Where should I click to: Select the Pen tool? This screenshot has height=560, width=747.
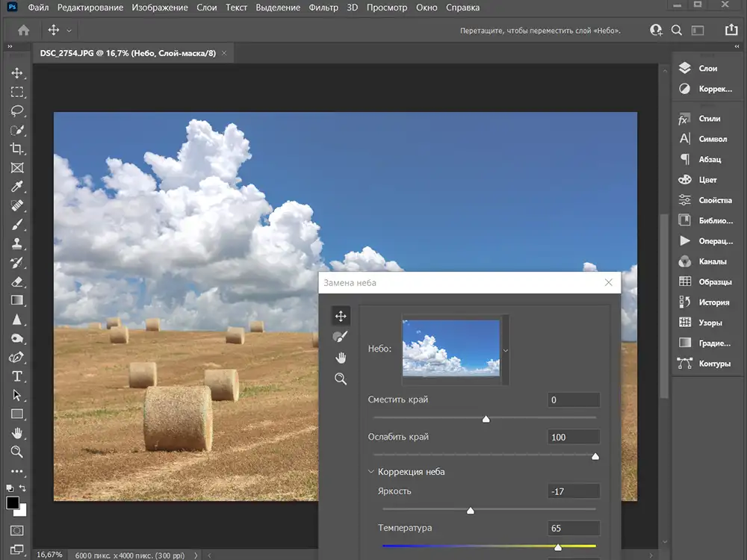coord(17,357)
